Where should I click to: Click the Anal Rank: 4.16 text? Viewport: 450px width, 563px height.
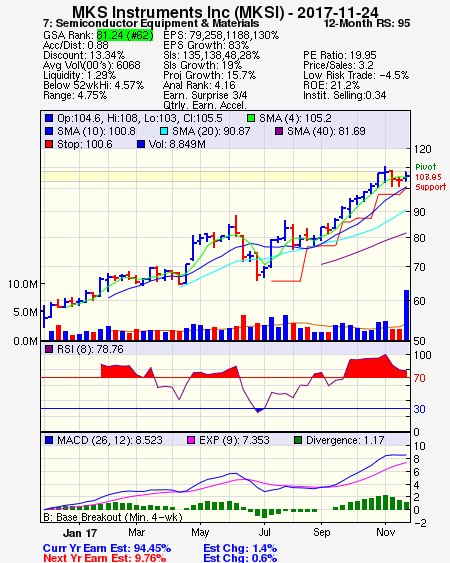(x=199, y=85)
